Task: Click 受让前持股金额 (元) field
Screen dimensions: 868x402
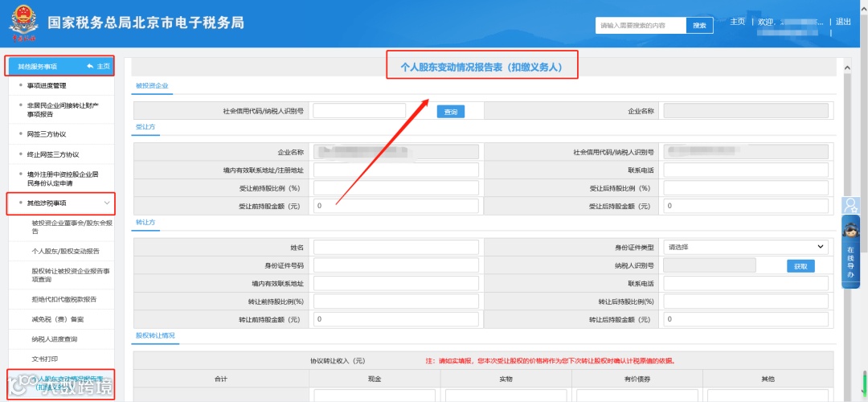Action: coord(395,206)
